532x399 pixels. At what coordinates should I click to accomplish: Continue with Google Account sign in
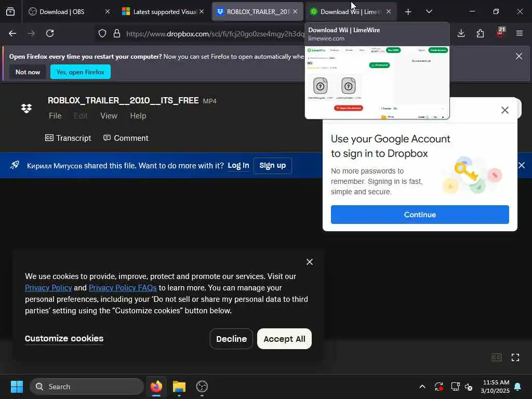tap(420, 215)
